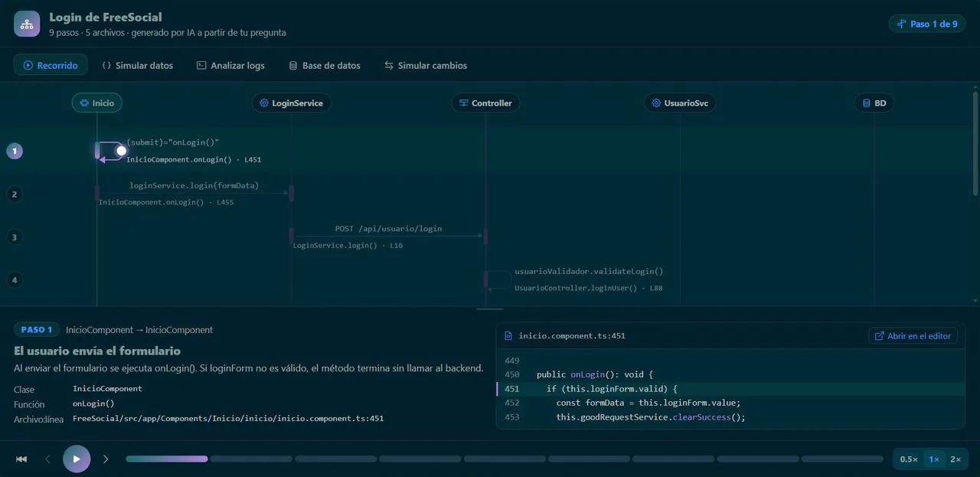Open the Simular cambios tab

(x=426, y=65)
